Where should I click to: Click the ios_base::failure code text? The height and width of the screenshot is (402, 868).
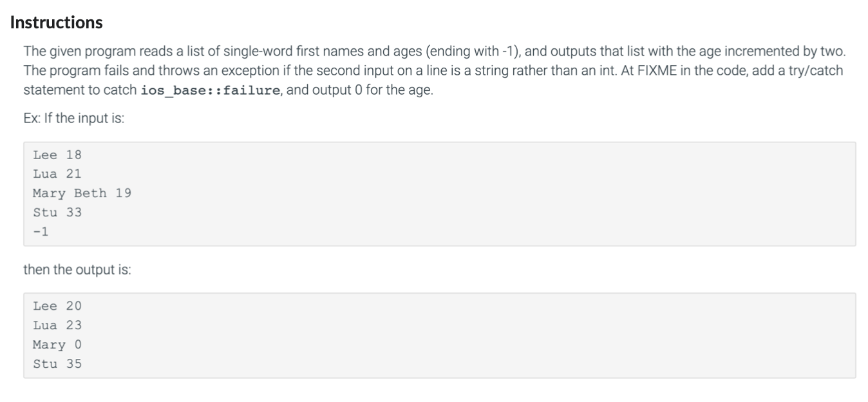tap(210, 90)
